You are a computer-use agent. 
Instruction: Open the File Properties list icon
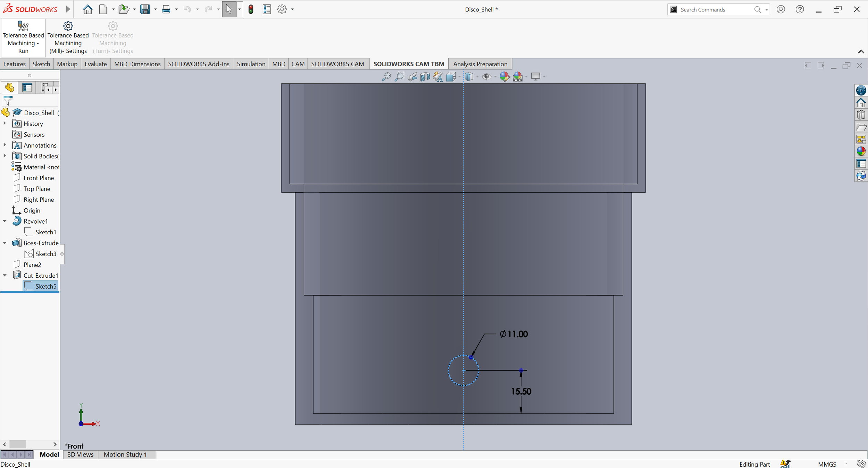267,9
